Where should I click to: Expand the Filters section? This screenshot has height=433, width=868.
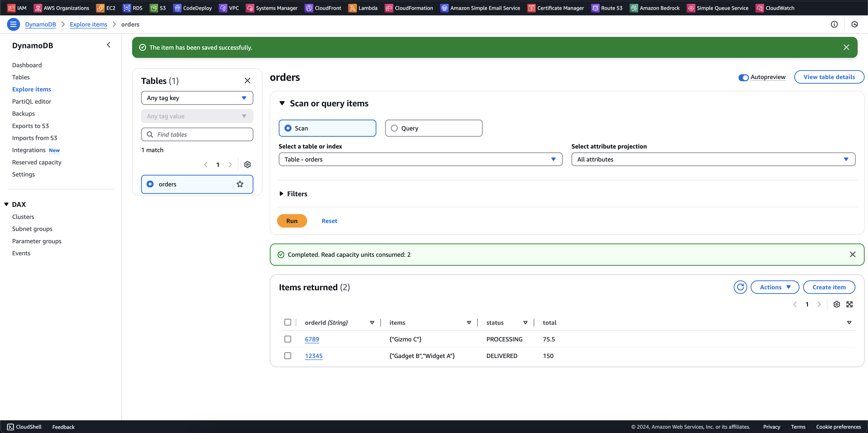tap(281, 194)
